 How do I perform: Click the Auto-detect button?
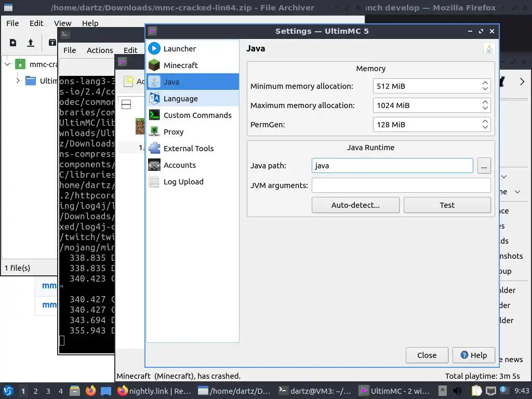pyautogui.click(x=355, y=205)
